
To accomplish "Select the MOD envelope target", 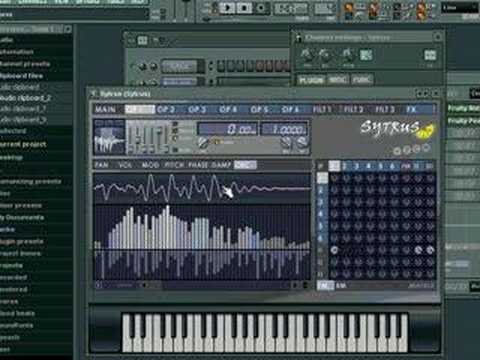I will (x=150, y=165).
